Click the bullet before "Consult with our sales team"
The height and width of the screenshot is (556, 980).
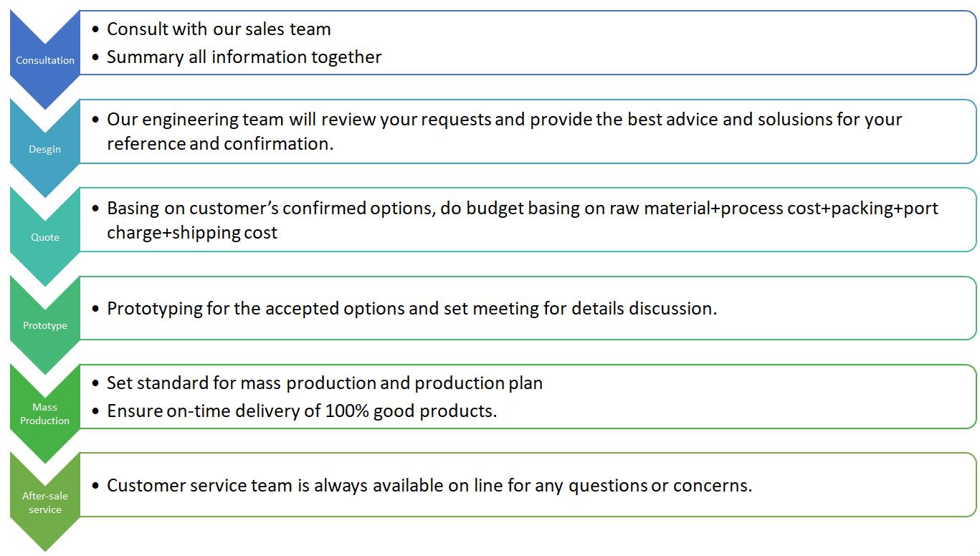tap(96, 30)
